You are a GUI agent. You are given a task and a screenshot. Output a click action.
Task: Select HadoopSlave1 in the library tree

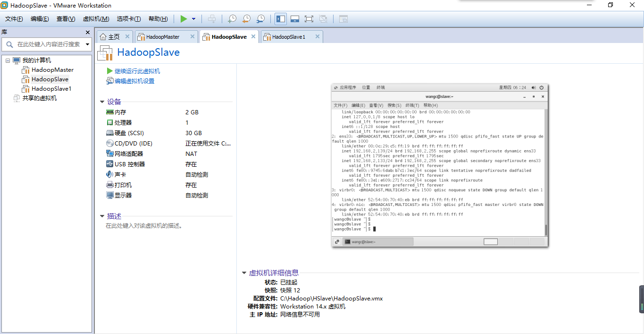51,89
